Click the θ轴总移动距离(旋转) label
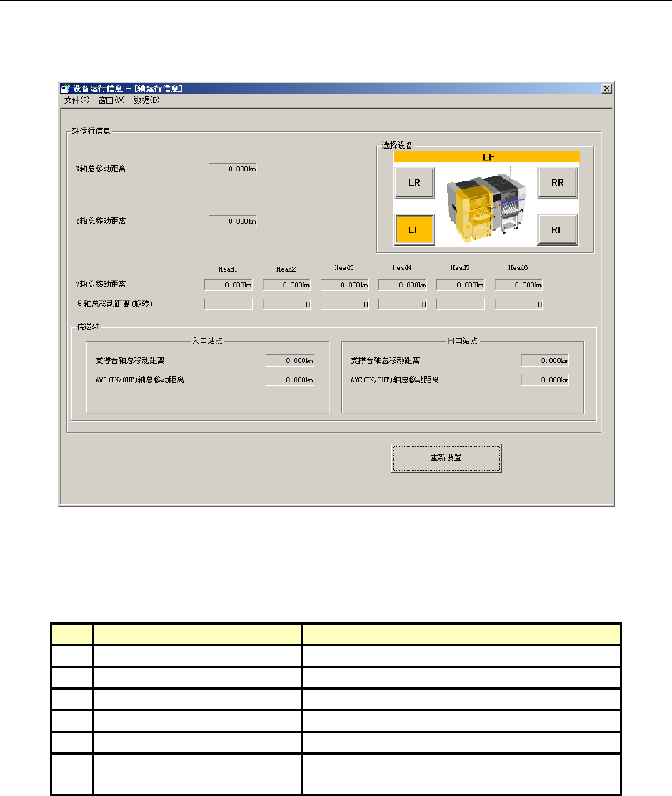 [115, 304]
